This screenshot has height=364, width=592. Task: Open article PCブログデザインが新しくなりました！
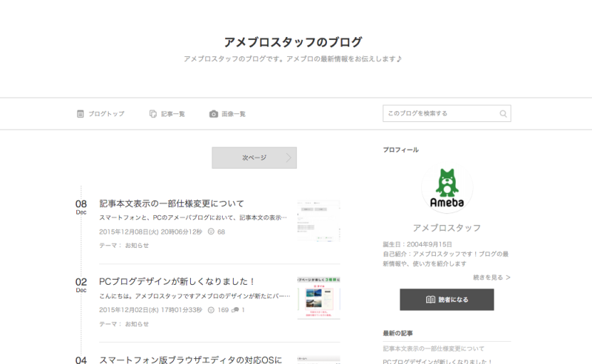[177, 281]
